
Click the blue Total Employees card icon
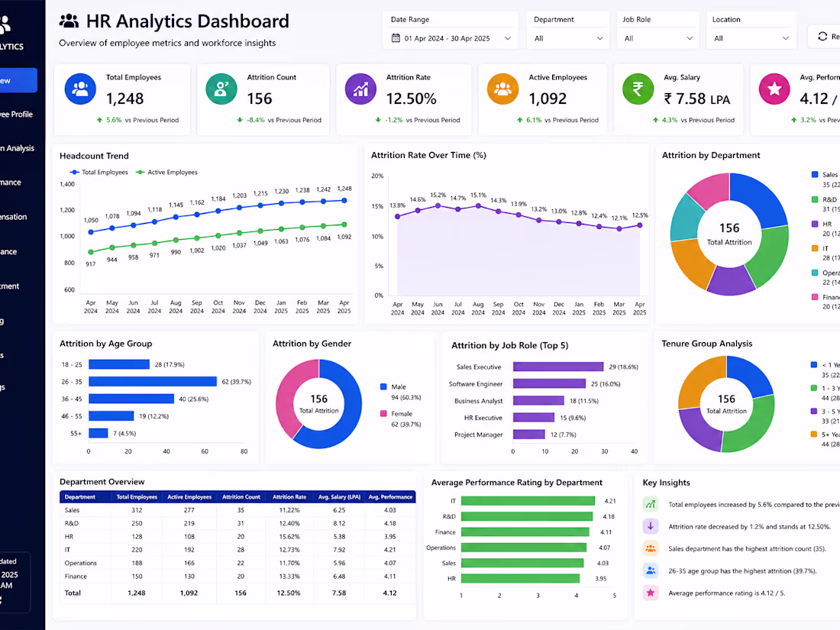click(x=80, y=89)
